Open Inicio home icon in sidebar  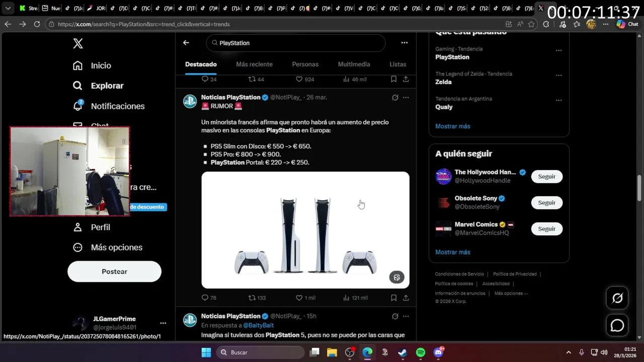point(77,65)
